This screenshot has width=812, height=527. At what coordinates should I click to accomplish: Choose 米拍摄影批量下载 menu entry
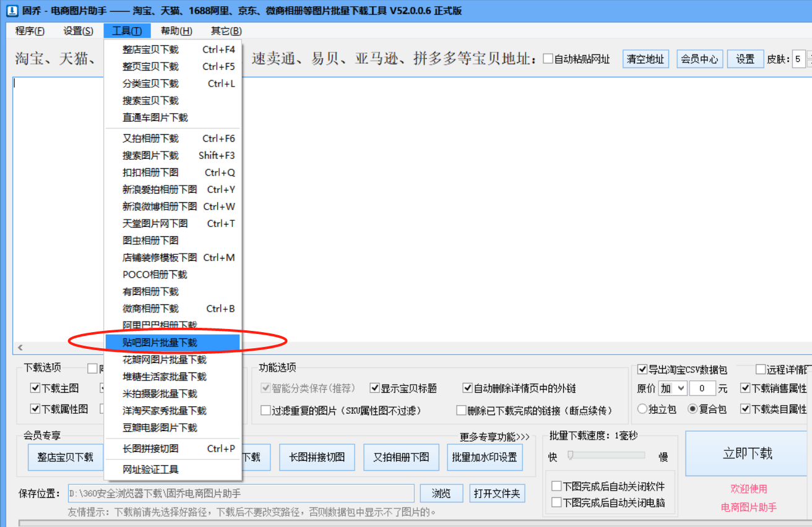173,393
